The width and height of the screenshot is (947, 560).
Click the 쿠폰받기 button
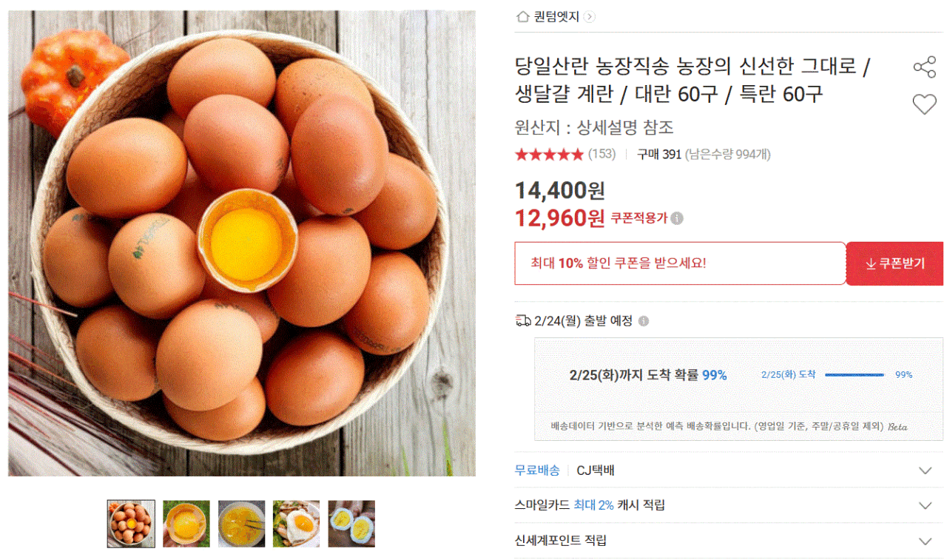(x=894, y=263)
